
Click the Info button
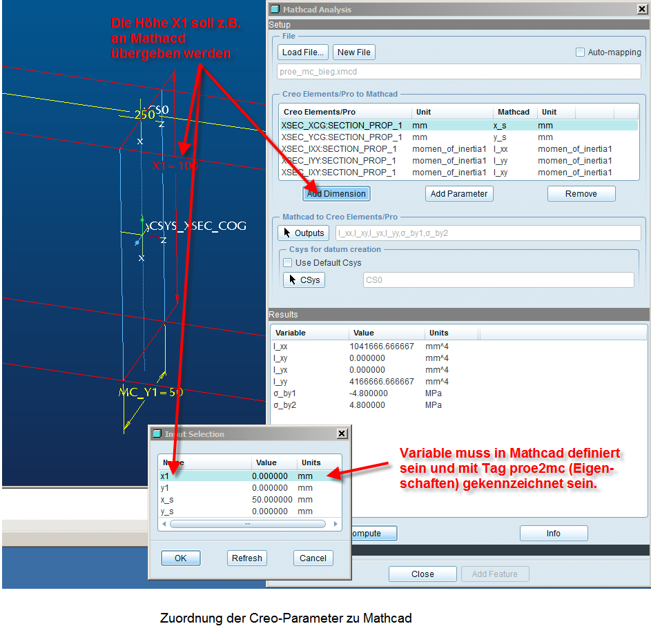point(554,533)
